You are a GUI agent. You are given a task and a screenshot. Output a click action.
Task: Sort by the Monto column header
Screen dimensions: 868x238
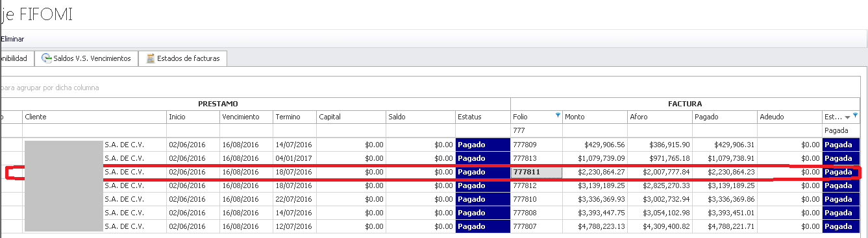[595, 117]
